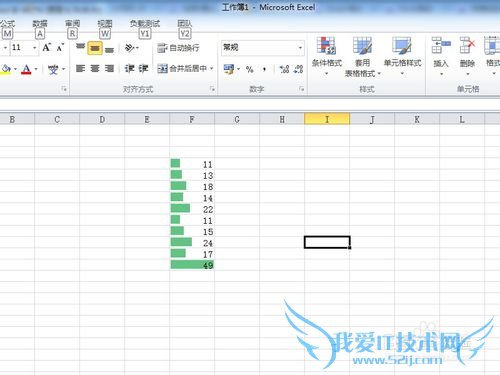The image size is (500, 375).
Task: Click the fill color bucket icon
Action: (6, 69)
